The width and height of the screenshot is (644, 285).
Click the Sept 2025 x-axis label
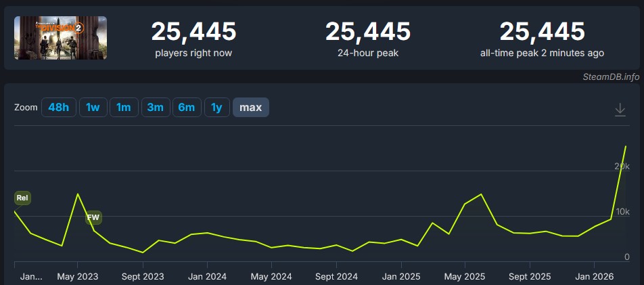[530, 276]
